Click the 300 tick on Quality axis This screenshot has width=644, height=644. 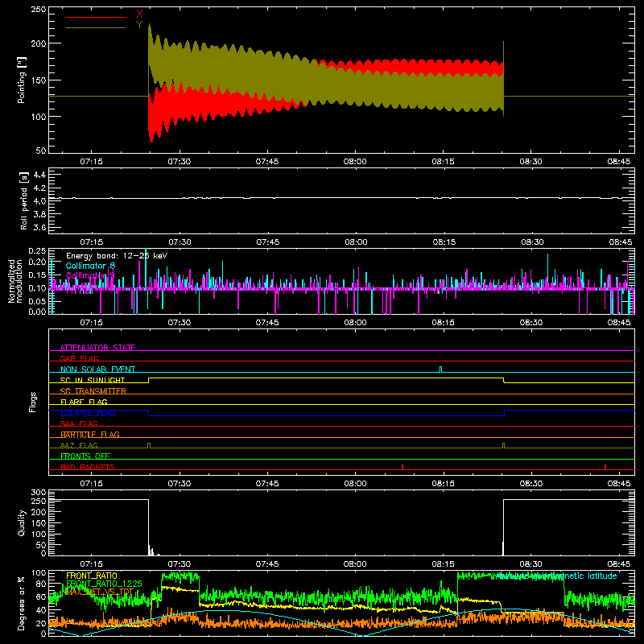(x=38, y=492)
